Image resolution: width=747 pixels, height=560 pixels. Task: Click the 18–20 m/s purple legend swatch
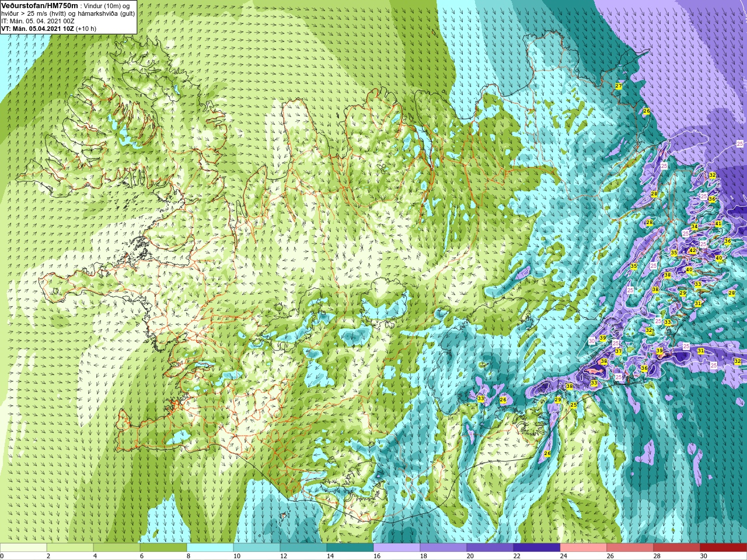[x=444, y=547]
